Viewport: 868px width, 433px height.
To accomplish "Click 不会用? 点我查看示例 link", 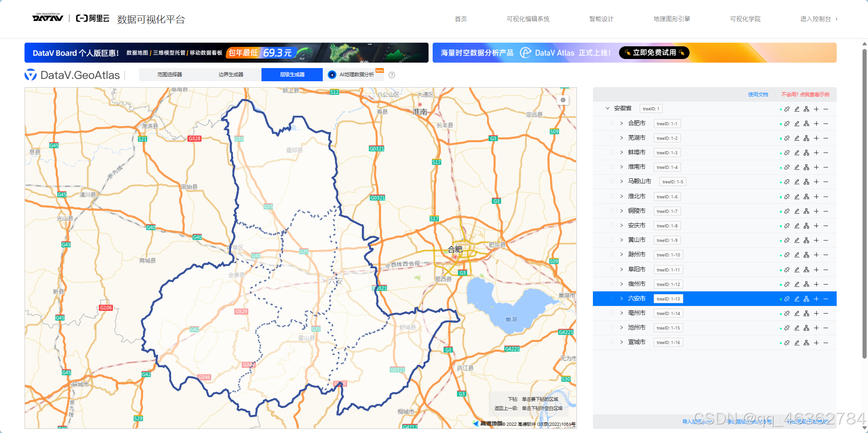I will click(805, 94).
